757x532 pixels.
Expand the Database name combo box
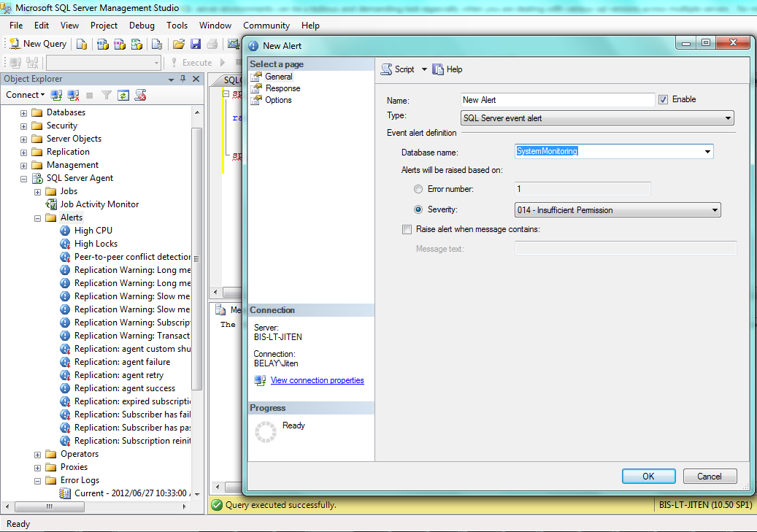coord(707,151)
